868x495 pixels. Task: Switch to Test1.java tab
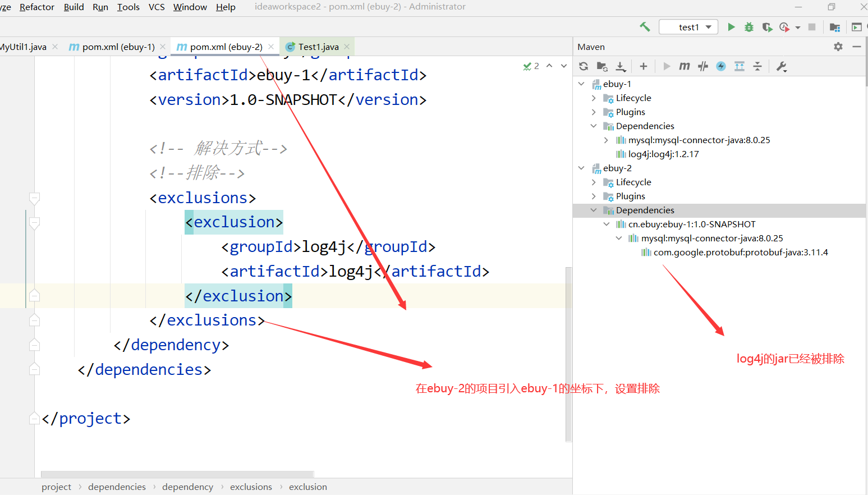(318, 47)
